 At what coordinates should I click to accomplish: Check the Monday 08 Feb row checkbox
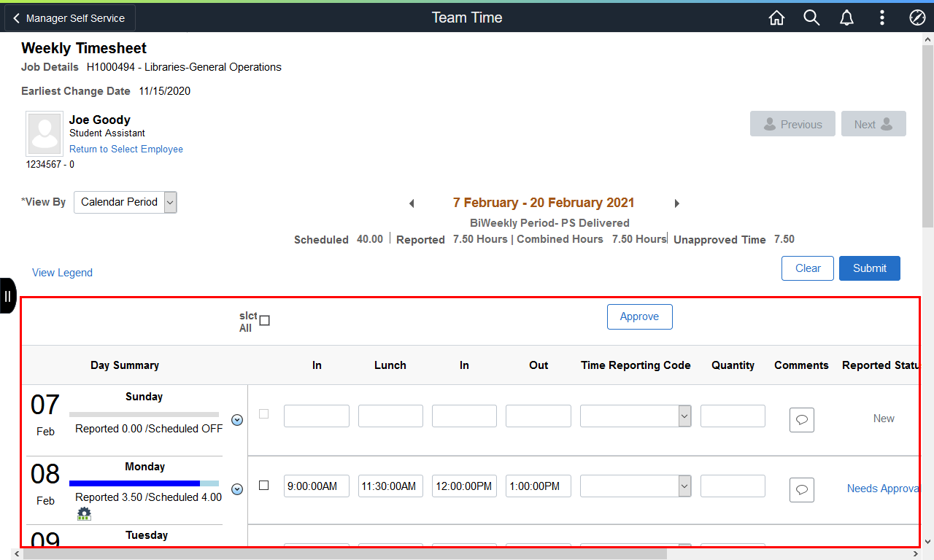[x=264, y=485]
